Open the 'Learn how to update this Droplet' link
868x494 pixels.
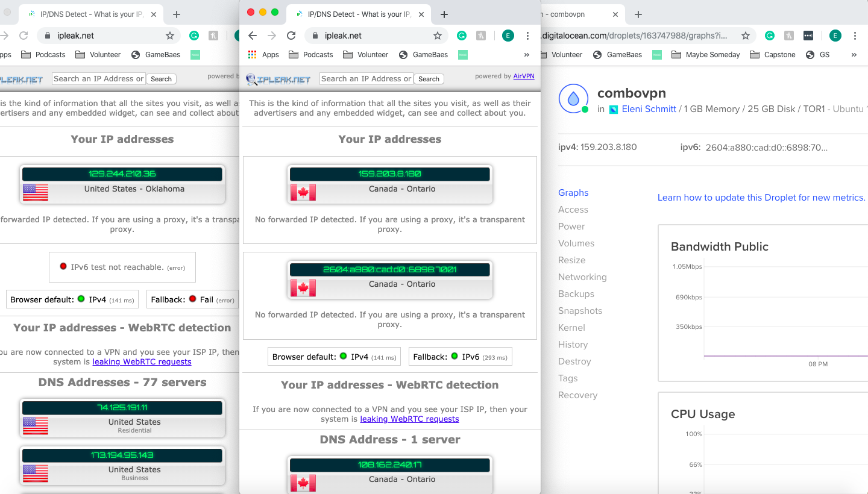761,198
